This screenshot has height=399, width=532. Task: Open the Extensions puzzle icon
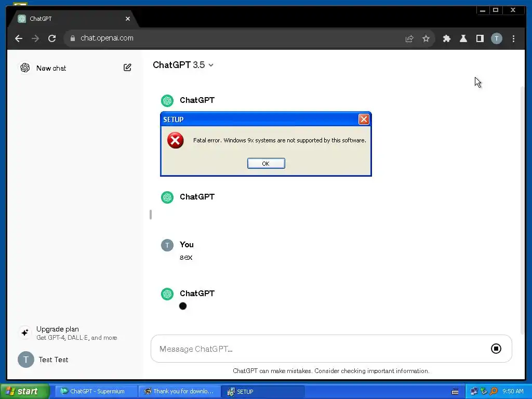pyautogui.click(x=447, y=38)
